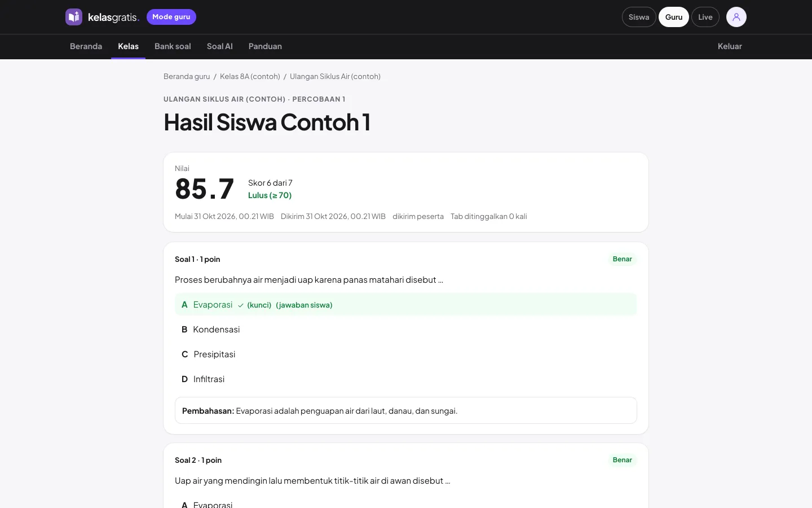812x508 pixels.
Task: Click the kelasgratis book logo icon
Action: click(74, 17)
